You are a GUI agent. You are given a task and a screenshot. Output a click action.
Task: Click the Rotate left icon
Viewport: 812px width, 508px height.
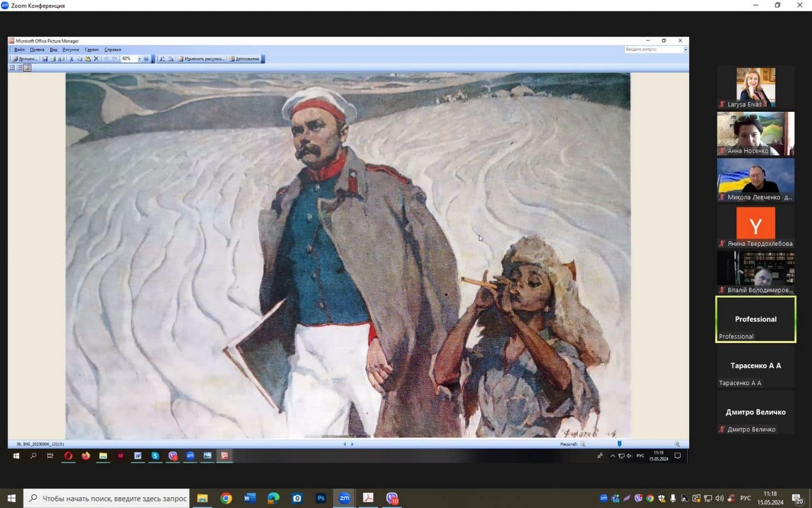click(162, 59)
